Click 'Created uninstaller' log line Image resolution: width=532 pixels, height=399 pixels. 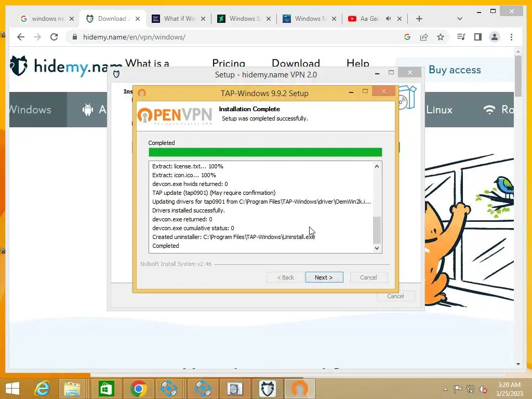(233, 237)
